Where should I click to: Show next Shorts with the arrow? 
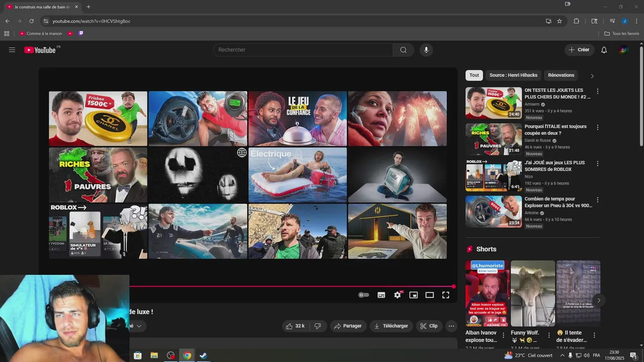pyautogui.click(x=599, y=300)
